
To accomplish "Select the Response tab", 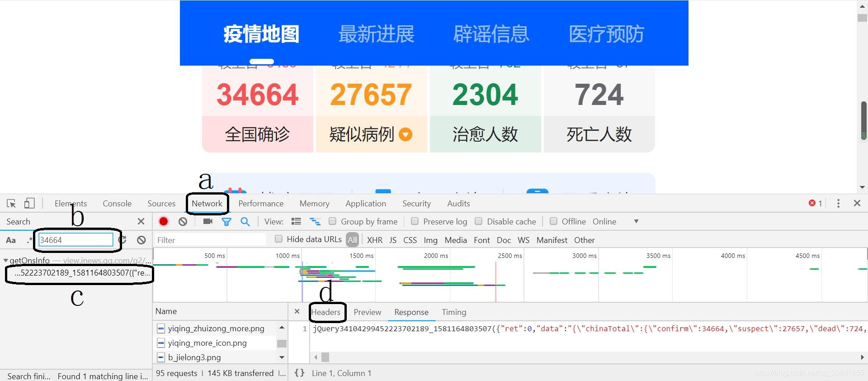I will tap(411, 312).
